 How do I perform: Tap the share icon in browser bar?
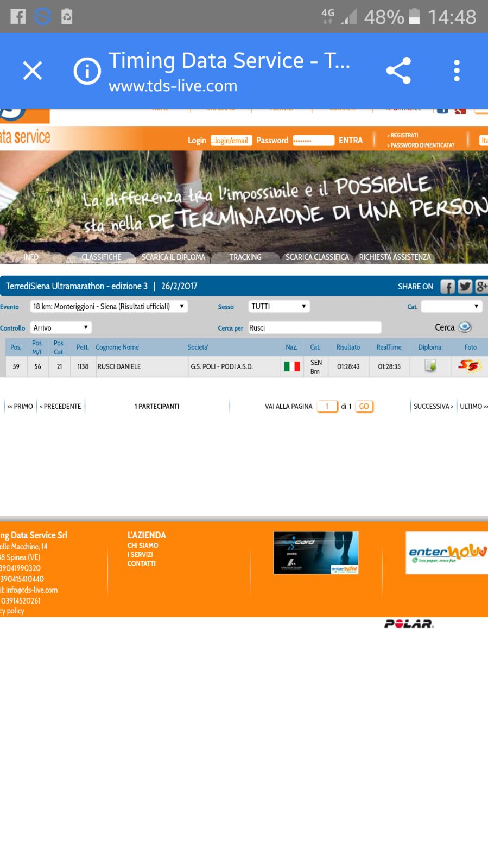(398, 71)
